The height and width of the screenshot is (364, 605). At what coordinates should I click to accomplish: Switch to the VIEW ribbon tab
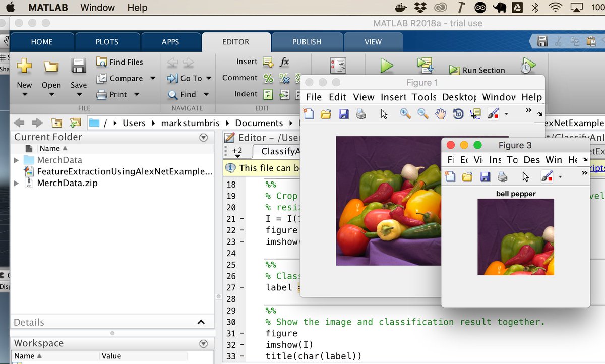point(373,42)
